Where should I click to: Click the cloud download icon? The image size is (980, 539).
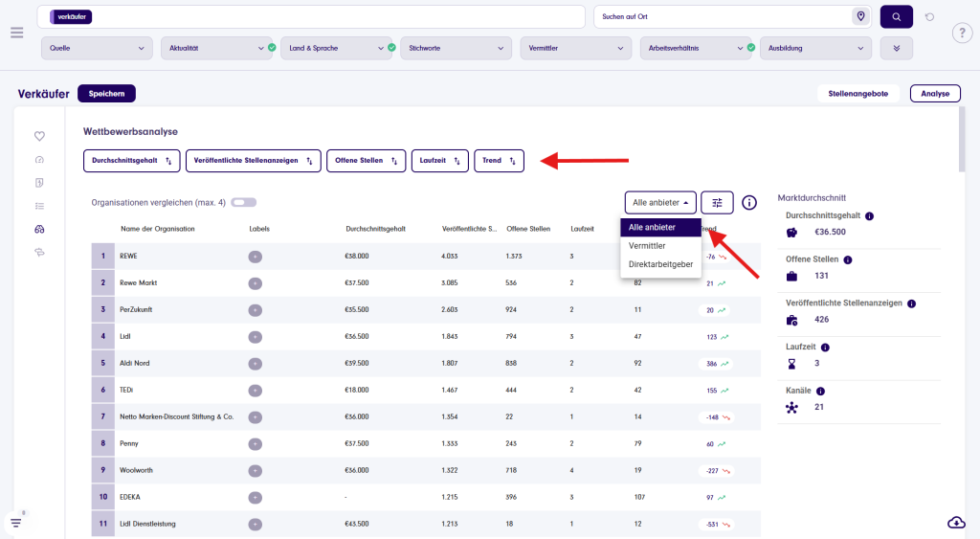pos(955,522)
